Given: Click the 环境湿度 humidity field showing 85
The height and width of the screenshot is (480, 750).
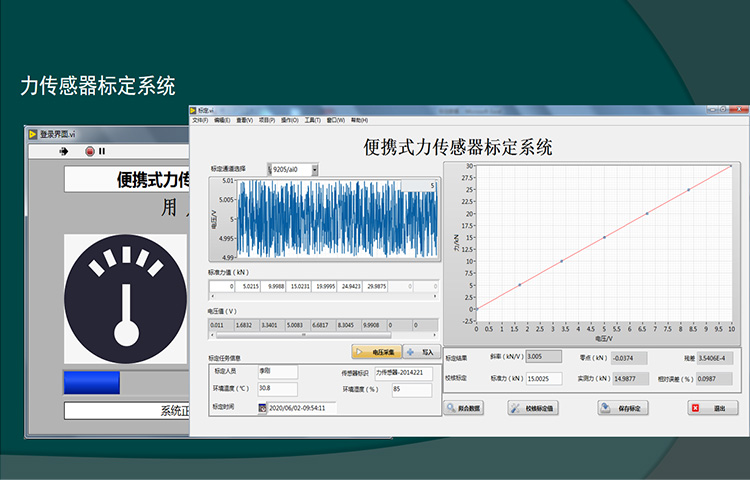Looking at the screenshot, I should tap(411, 390).
